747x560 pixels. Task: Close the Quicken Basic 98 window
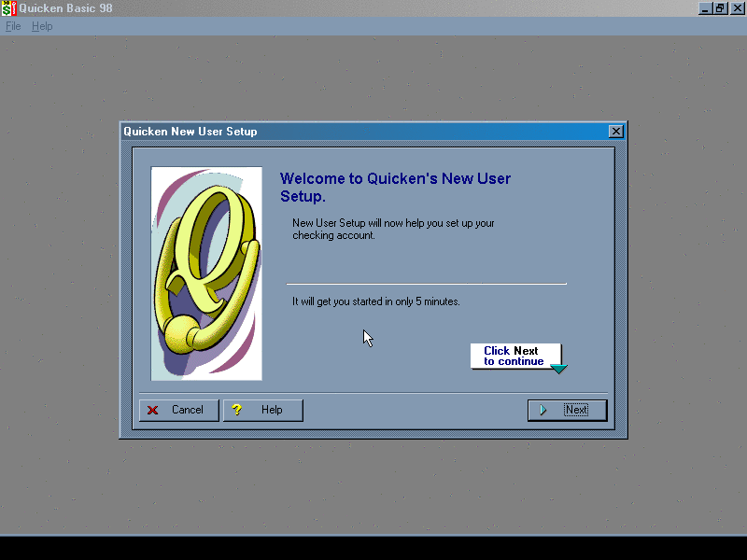(x=737, y=8)
